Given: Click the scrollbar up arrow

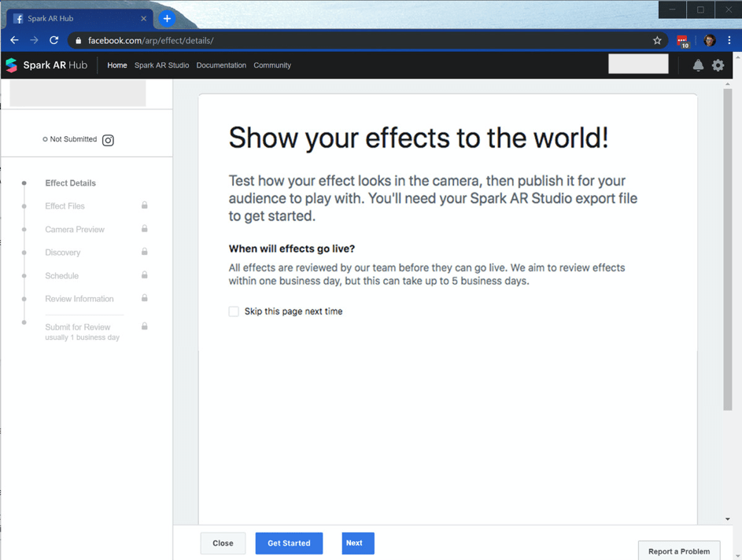Looking at the screenshot, I should click(727, 83).
